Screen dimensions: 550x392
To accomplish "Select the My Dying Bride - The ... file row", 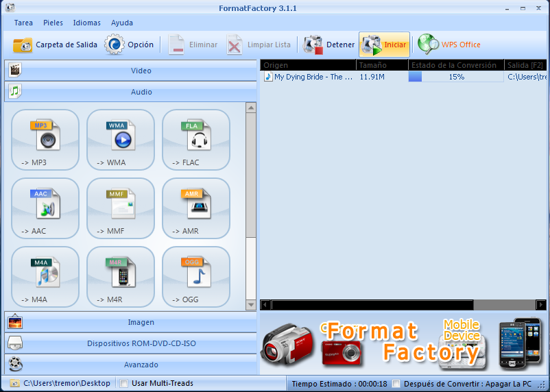I will [x=403, y=77].
